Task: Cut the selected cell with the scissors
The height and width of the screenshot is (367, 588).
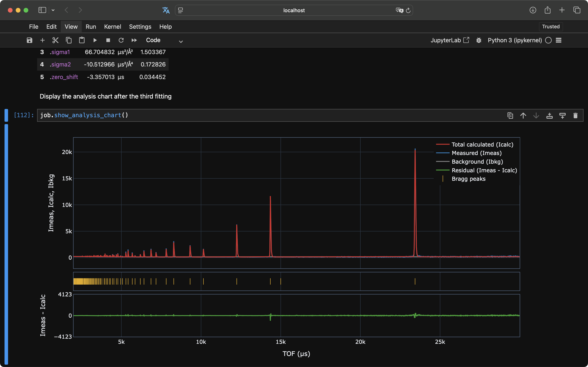Action: [56, 40]
